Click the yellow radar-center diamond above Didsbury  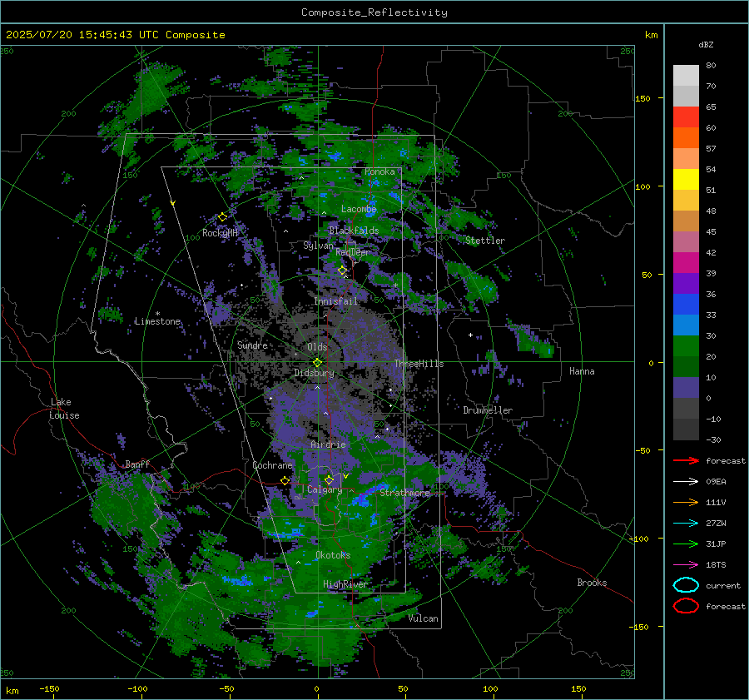[317, 362]
